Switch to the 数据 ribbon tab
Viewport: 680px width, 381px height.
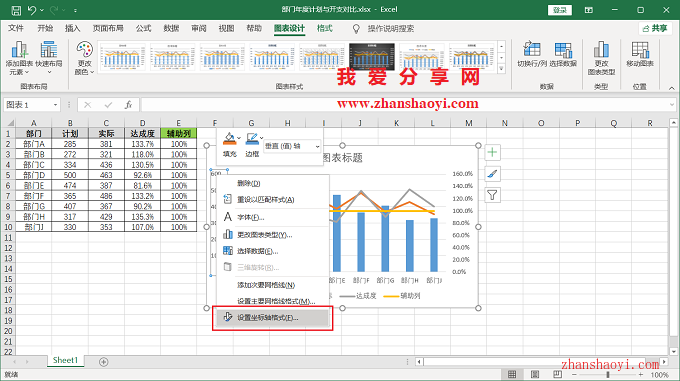[x=171, y=29]
